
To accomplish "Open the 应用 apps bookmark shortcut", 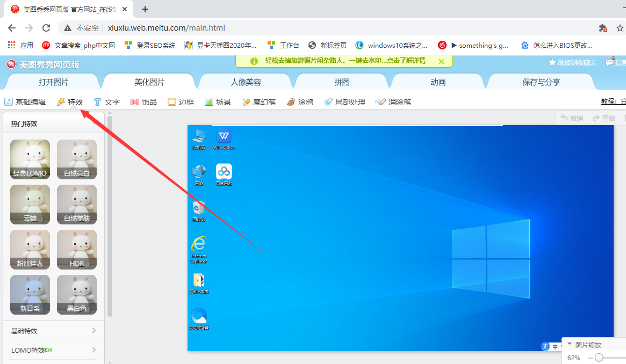I will (x=21, y=46).
